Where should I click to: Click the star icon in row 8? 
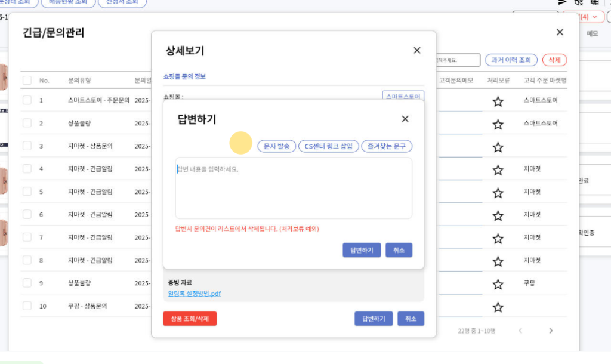498,261
